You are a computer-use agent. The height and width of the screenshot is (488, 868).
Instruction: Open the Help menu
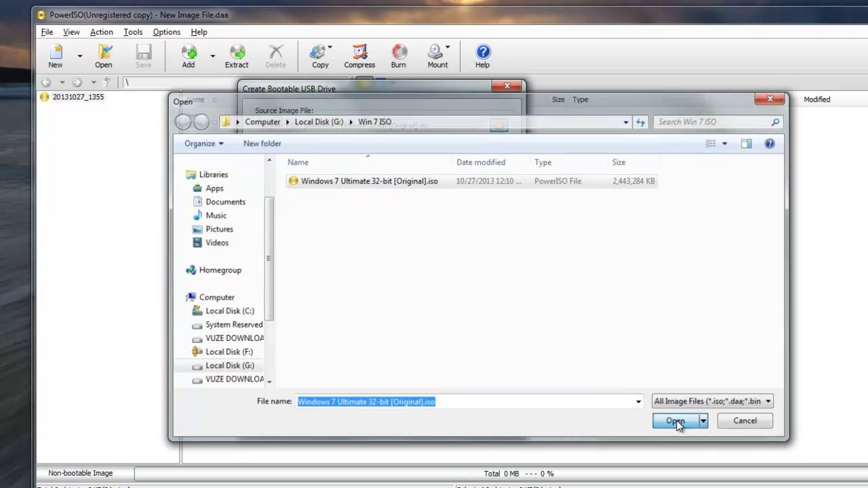[x=199, y=32]
